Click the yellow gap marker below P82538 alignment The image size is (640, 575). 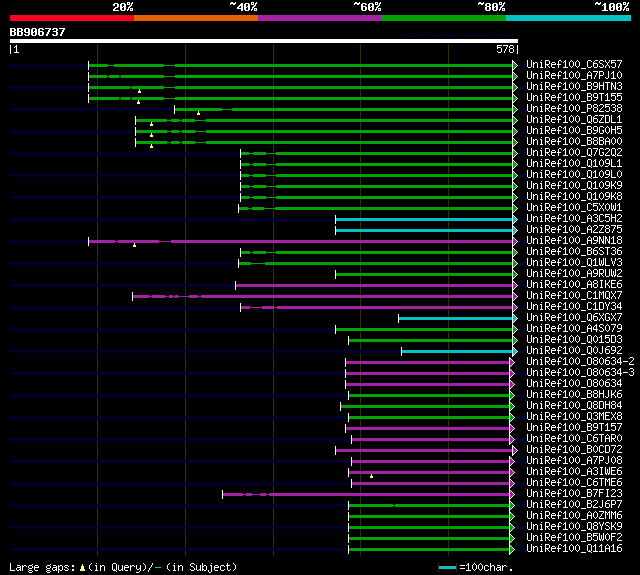click(x=198, y=113)
